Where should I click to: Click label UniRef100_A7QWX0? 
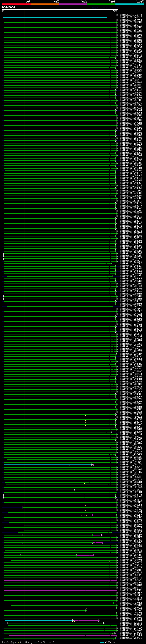(131, 490)
